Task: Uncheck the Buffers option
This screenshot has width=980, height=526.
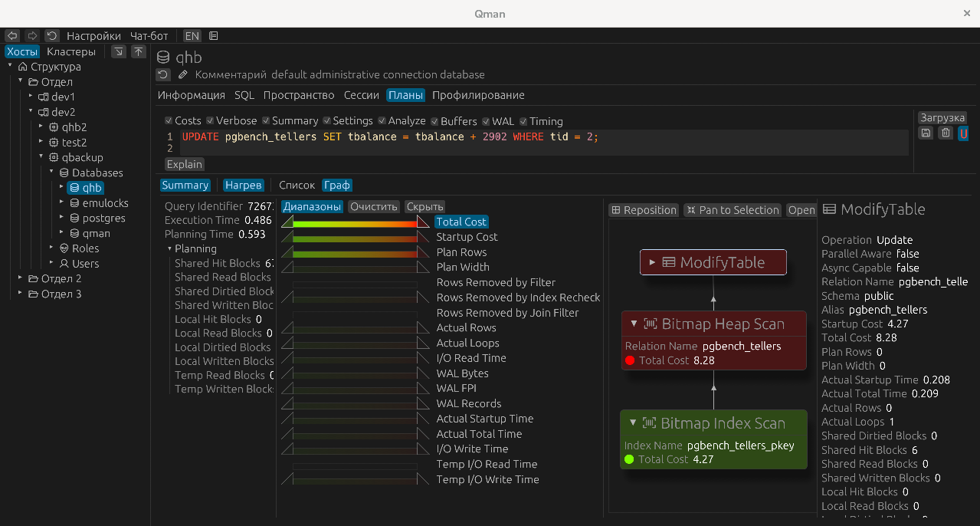Action: tap(434, 121)
